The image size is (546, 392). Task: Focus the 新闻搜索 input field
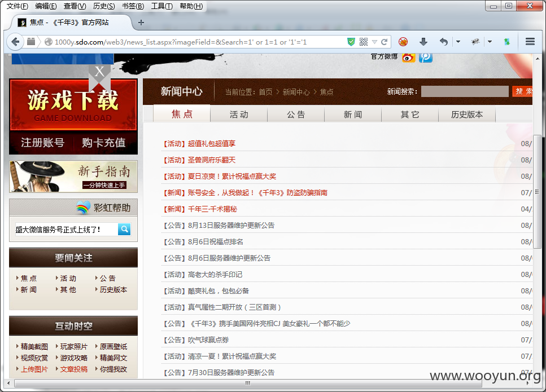[x=465, y=91]
